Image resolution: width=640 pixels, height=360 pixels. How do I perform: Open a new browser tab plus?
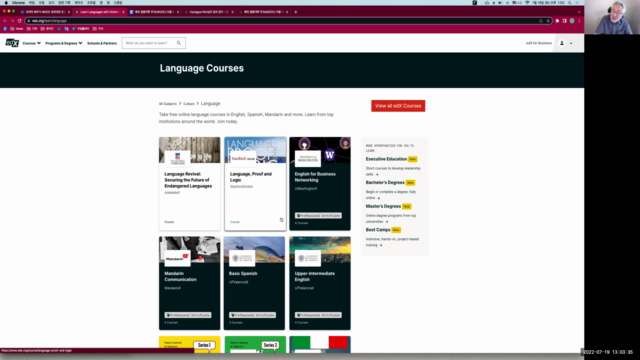point(296,12)
